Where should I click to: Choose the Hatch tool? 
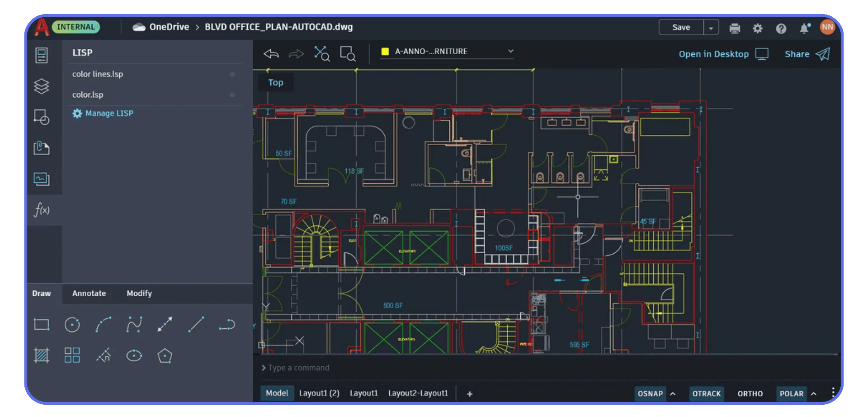pyautogui.click(x=41, y=355)
